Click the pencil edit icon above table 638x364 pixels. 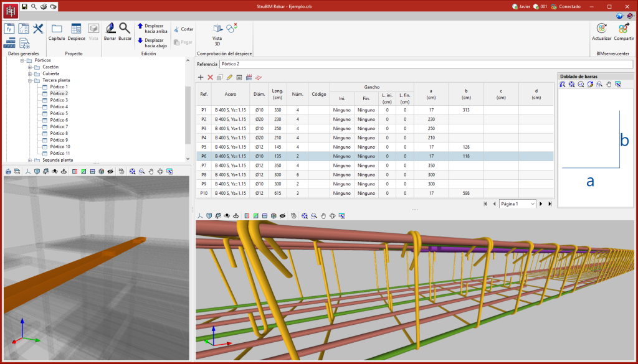(x=229, y=77)
